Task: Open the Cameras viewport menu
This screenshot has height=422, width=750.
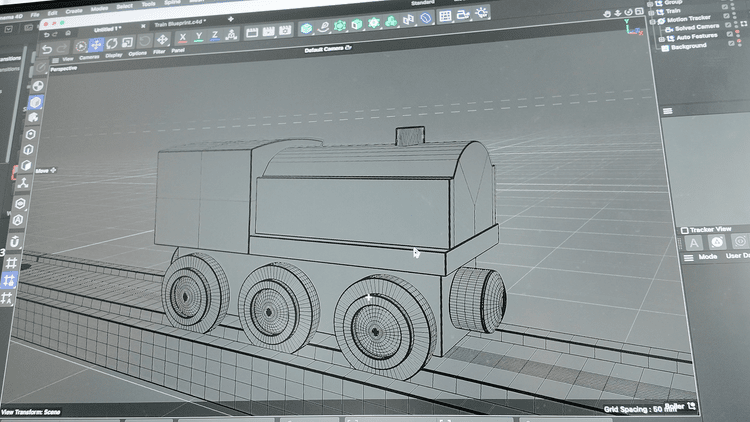Action: click(89, 57)
